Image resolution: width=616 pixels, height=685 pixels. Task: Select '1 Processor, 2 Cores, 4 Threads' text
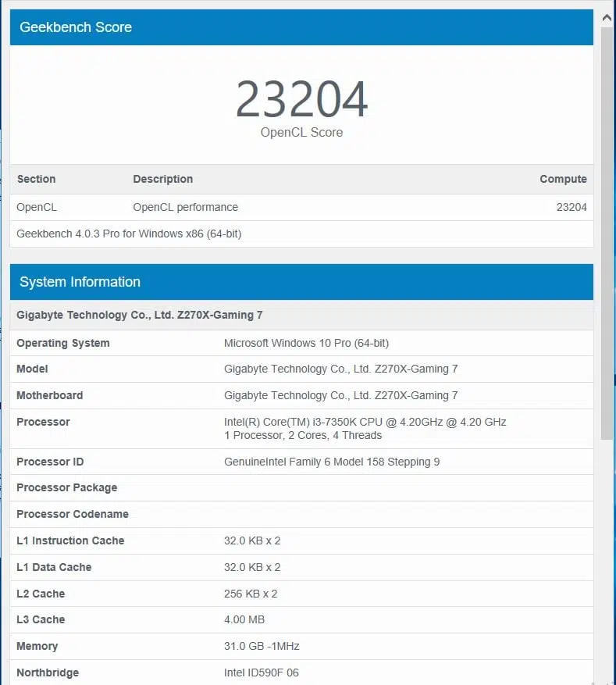[303, 435]
